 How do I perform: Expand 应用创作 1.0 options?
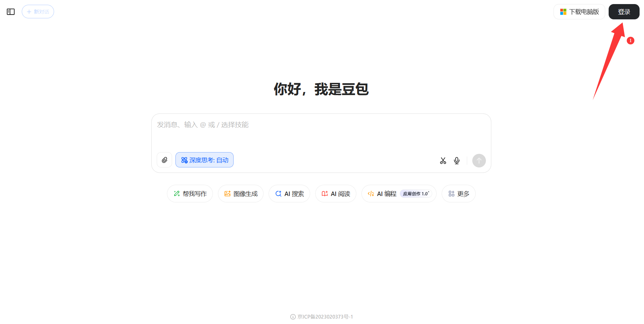click(416, 193)
